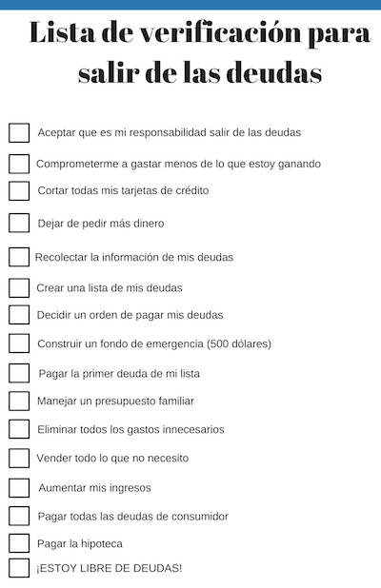Check the 'Pagar la hipoteca' box
Screen dimensions: 381x588
(19, 543)
